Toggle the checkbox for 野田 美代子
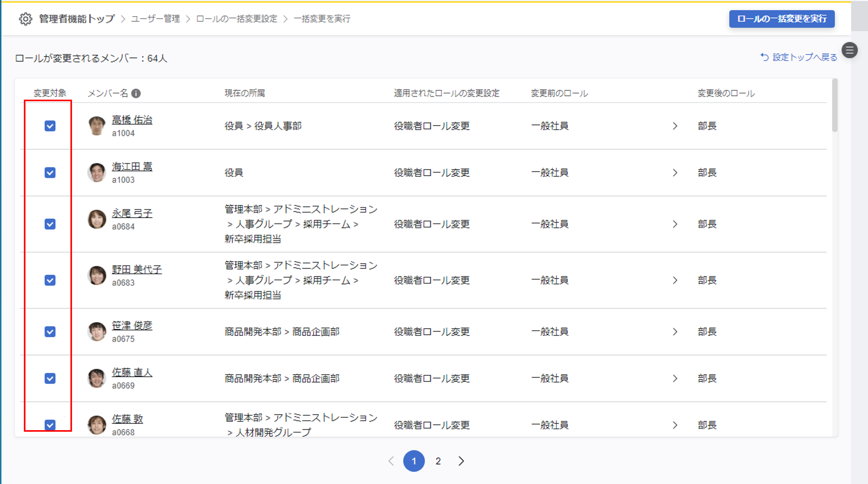This screenshot has width=868, height=484. coord(50,280)
